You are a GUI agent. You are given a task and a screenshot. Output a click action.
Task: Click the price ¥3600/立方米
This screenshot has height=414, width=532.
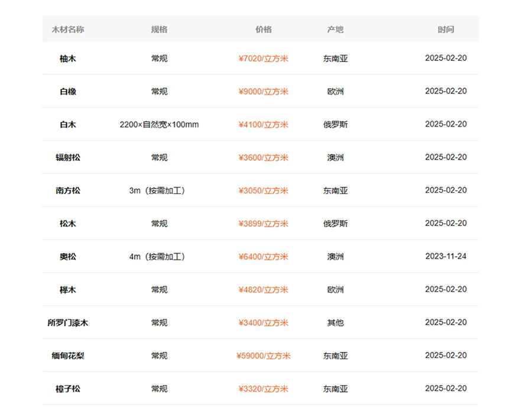click(263, 157)
